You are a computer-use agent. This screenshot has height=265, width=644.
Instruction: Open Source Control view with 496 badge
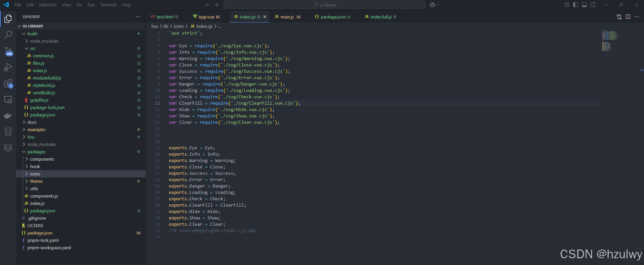pos(8,51)
